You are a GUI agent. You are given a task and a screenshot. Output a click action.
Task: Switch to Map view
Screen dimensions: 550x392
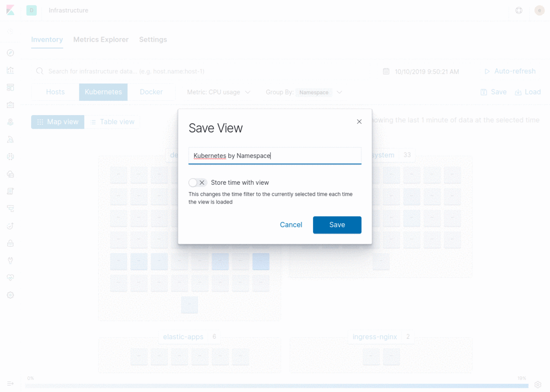coord(58,122)
